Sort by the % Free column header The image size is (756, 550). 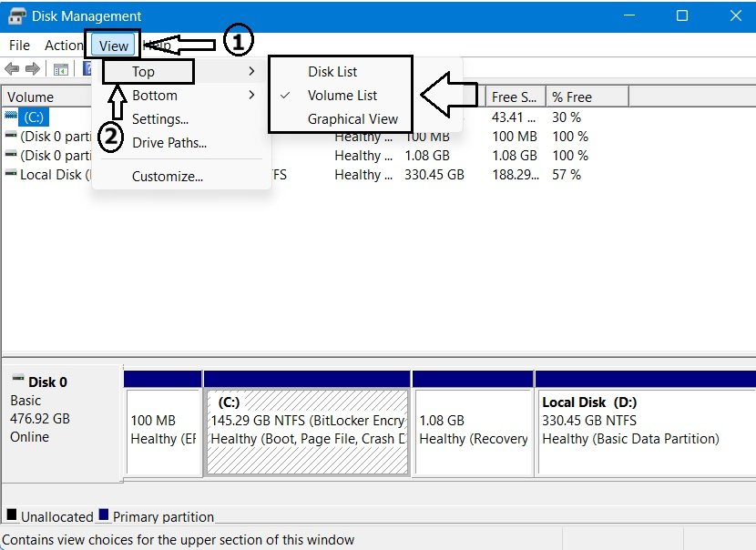[x=587, y=97]
